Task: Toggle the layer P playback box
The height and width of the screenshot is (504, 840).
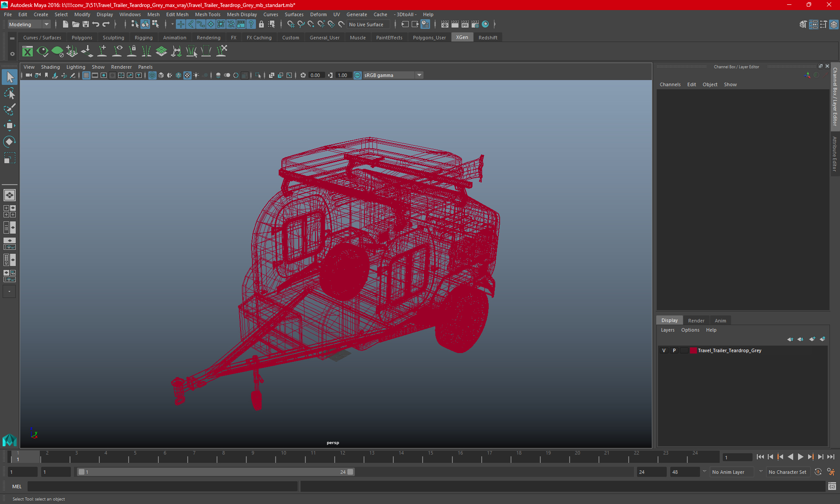Action: [674, 350]
